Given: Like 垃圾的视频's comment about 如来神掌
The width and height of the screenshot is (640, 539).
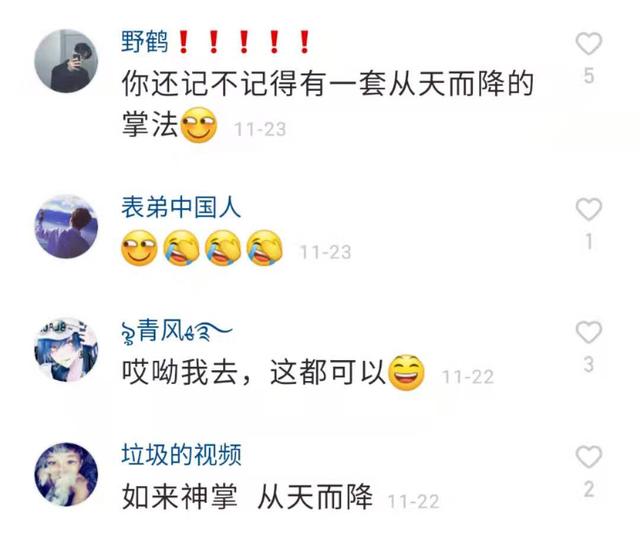Looking at the screenshot, I should tap(589, 457).
